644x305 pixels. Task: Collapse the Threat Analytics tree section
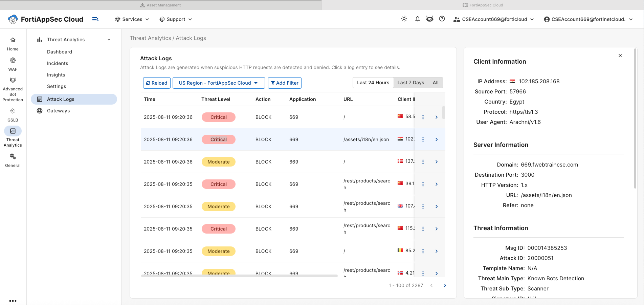[109, 40]
